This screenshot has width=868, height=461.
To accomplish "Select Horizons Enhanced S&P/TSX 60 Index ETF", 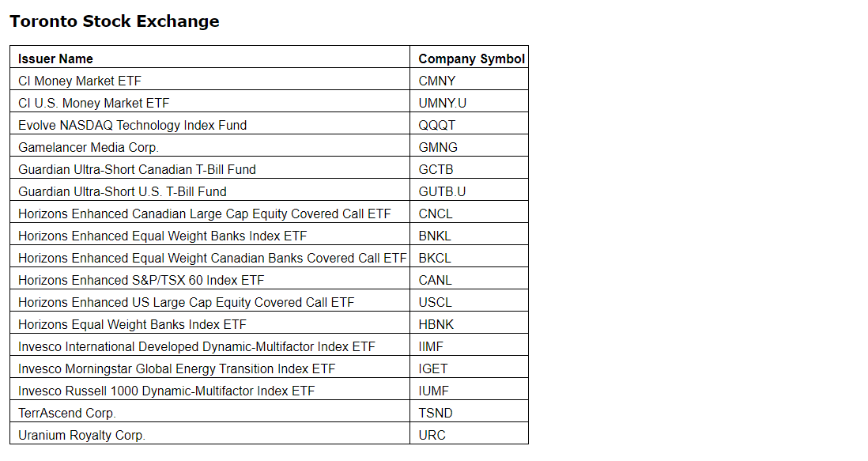I will coord(142,280).
